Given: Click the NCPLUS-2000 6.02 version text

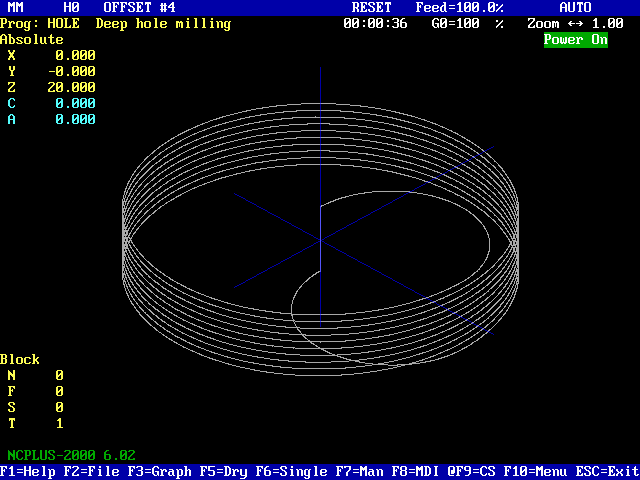Looking at the screenshot, I should point(71,456).
